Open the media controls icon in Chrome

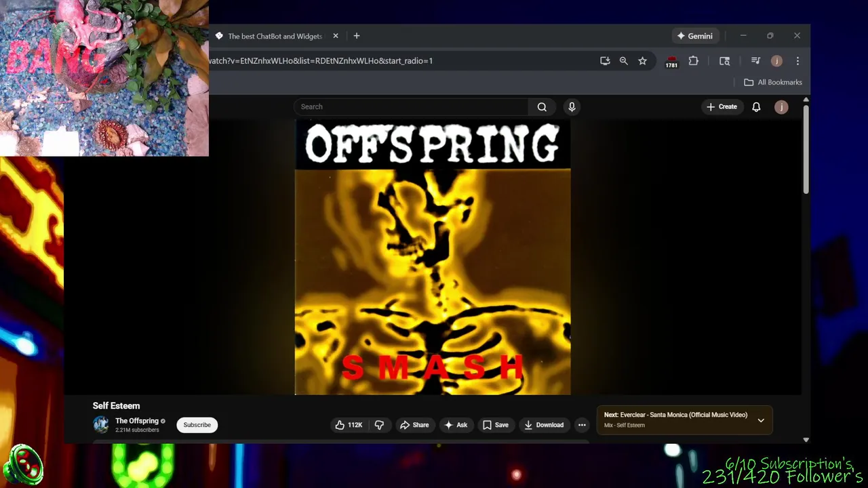click(x=755, y=61)
